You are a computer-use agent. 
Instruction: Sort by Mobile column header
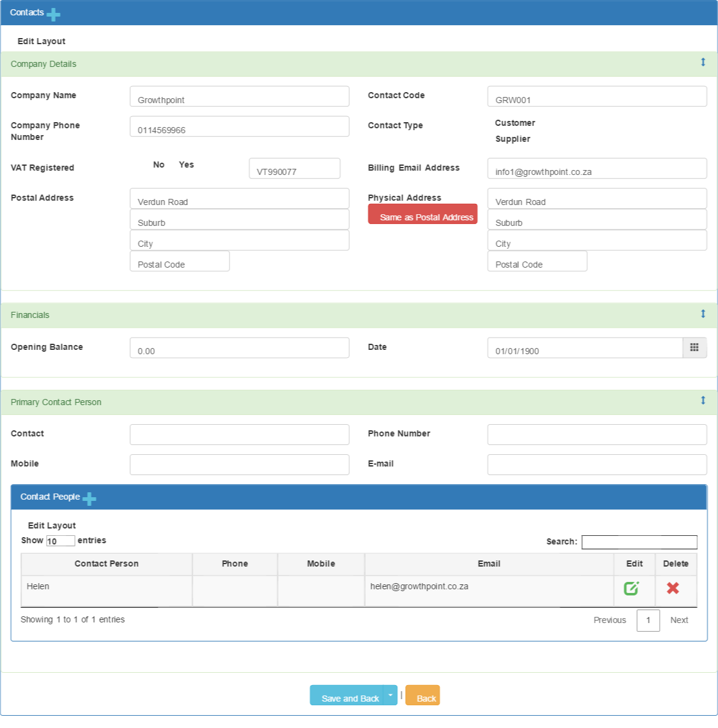pyautogui.click(x=321, y=564)
